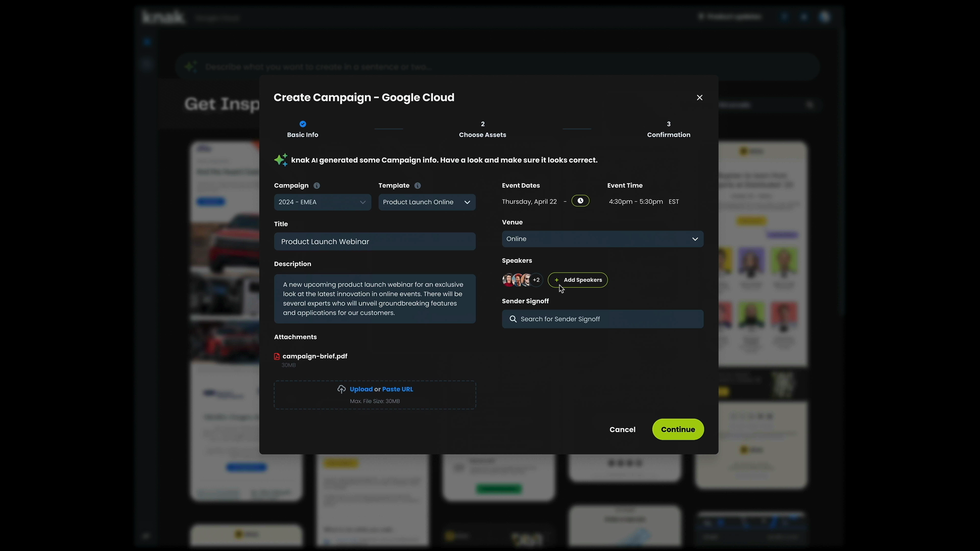Click the Add Speakers button

tap(578, 280)
